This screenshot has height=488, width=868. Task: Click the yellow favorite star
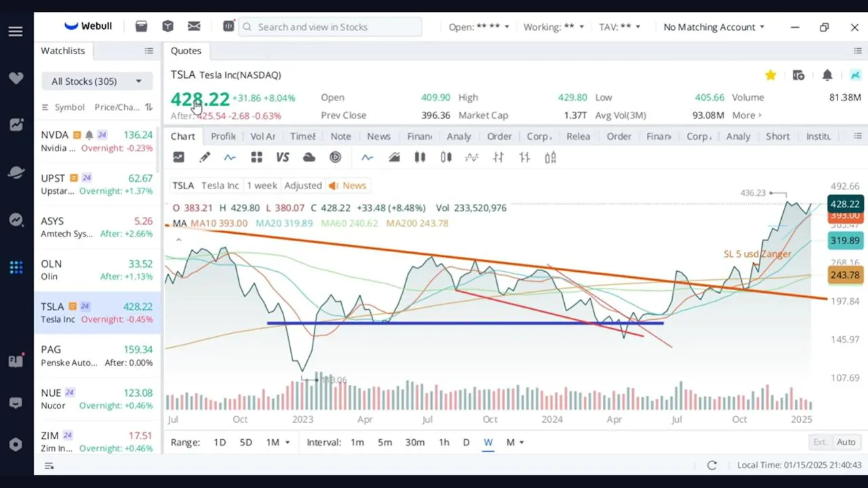pos(770,75)
